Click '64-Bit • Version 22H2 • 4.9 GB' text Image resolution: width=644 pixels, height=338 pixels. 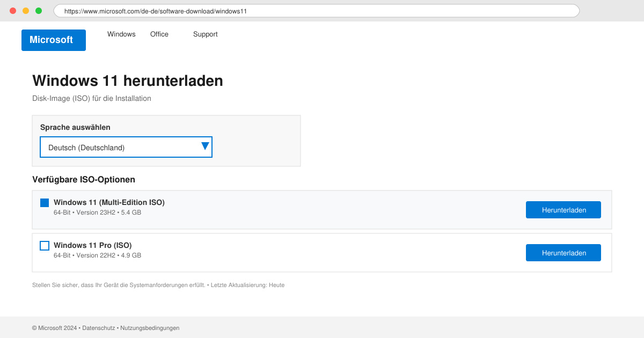tap(97, 255)
